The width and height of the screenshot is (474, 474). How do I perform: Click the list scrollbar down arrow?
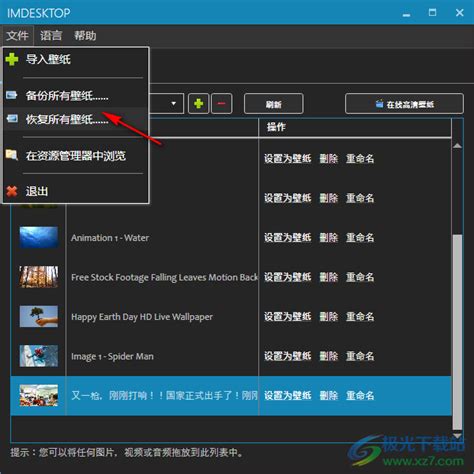[457, 435]
